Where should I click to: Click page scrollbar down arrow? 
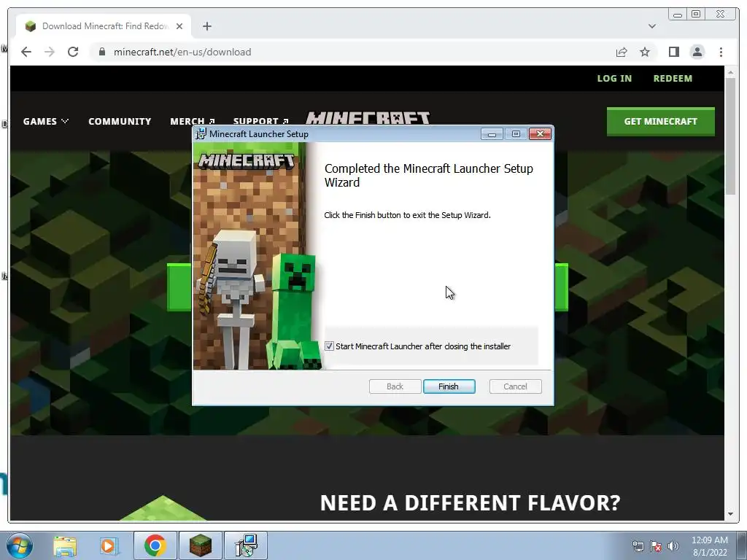tap(730, 514)
